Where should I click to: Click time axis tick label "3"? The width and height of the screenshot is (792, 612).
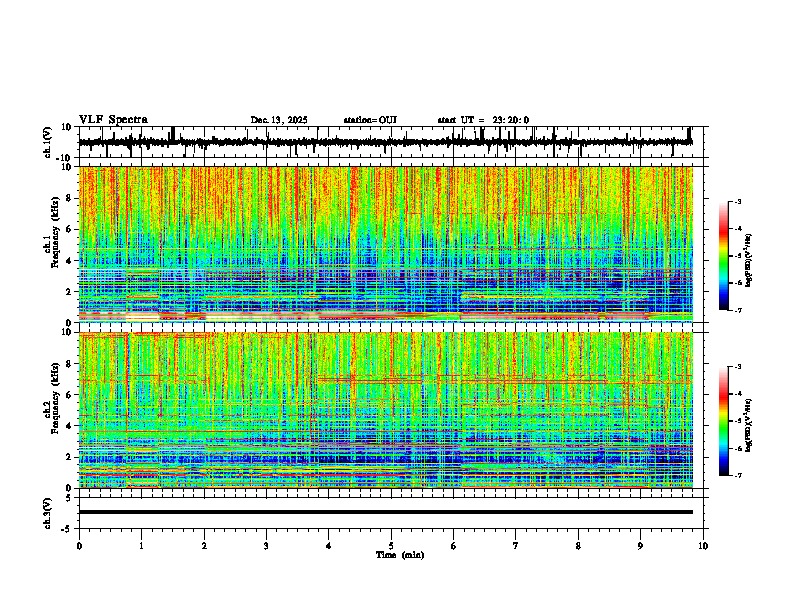266,546
